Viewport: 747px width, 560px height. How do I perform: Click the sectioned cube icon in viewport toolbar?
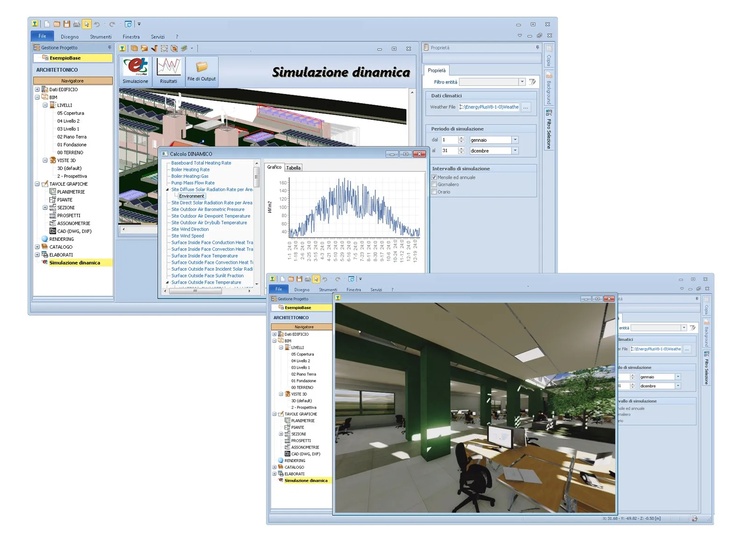point(174,48)
